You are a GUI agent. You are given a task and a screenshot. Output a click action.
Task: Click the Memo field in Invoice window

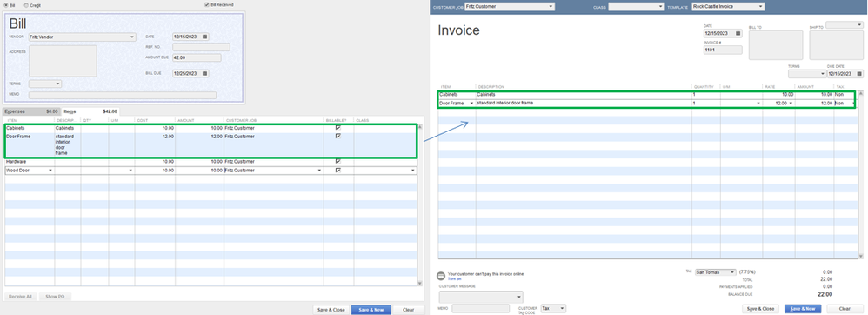[x=480, y=308]
